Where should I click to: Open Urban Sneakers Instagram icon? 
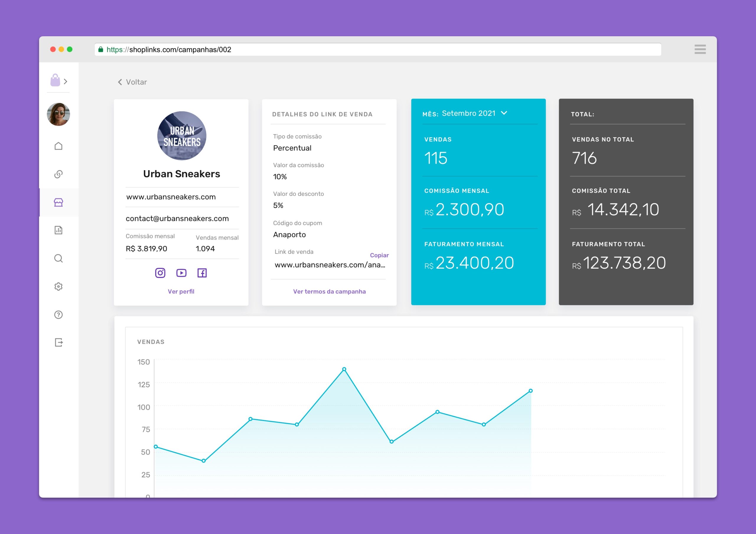coord(160,273)
